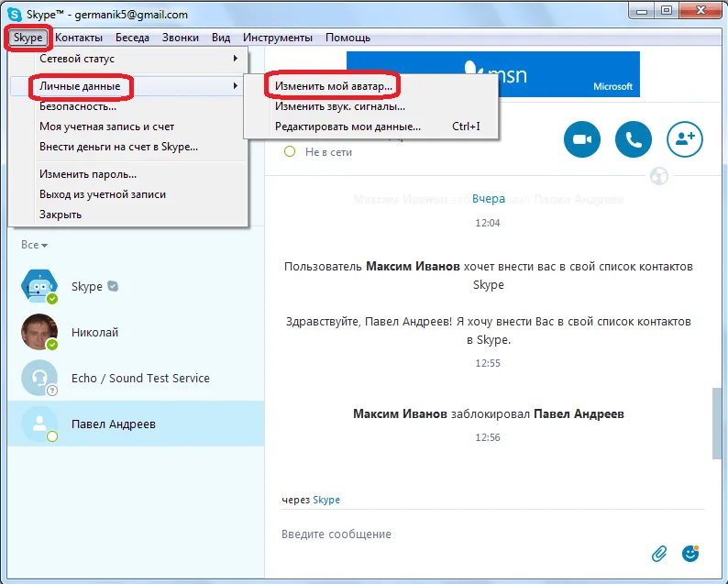Click the 12:04 timestamp text
Viewport: 728px width, 584px height.
488,223
